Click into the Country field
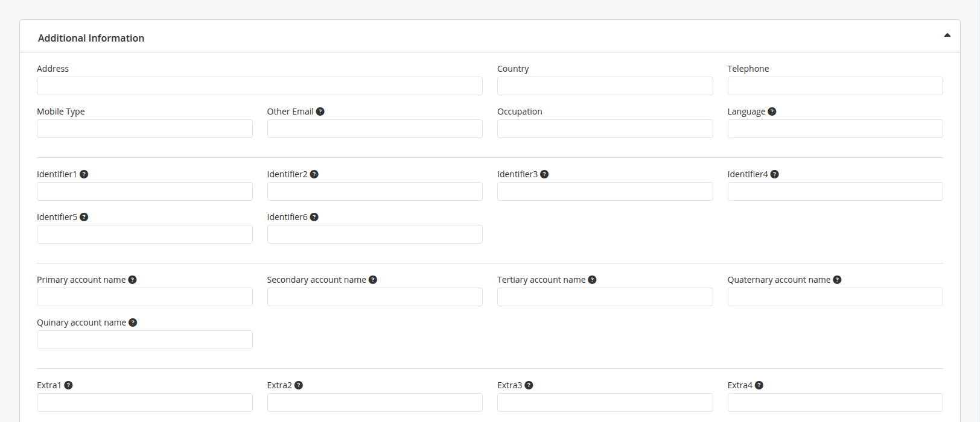980x422 pixels. [605, 86]
